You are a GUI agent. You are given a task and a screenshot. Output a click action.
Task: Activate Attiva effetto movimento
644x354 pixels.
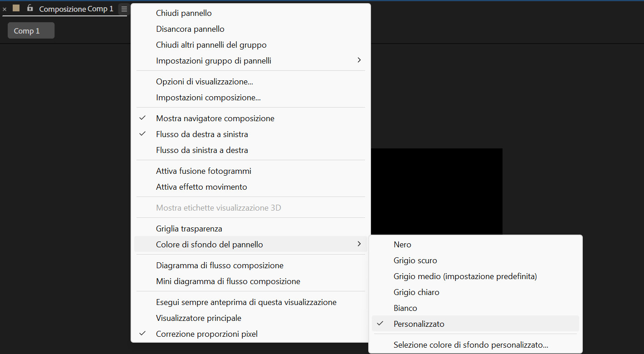[201, 187]
